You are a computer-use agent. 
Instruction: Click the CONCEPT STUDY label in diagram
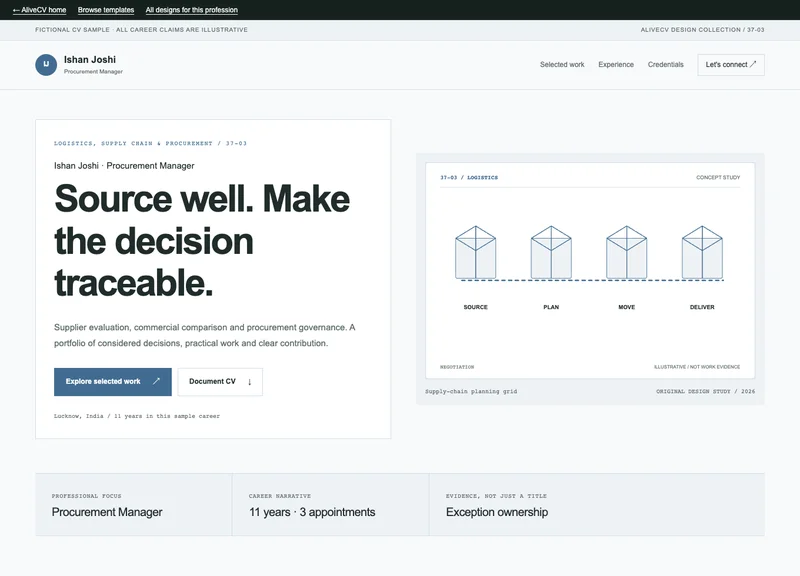coord(718,178)
